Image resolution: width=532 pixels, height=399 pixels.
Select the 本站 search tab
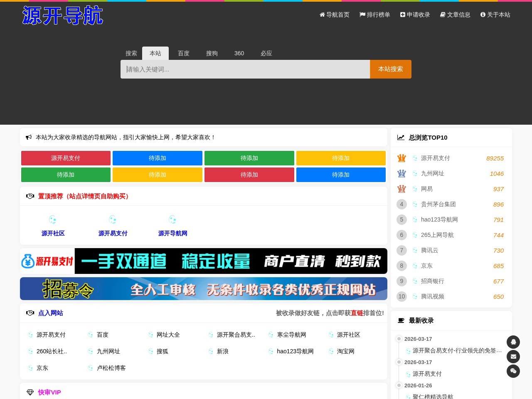pyautogui.click(x=155, y=53)
